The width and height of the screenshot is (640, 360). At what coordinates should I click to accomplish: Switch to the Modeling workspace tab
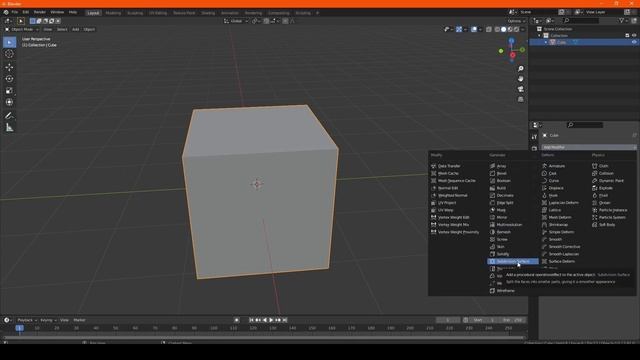tap(113, 13)
